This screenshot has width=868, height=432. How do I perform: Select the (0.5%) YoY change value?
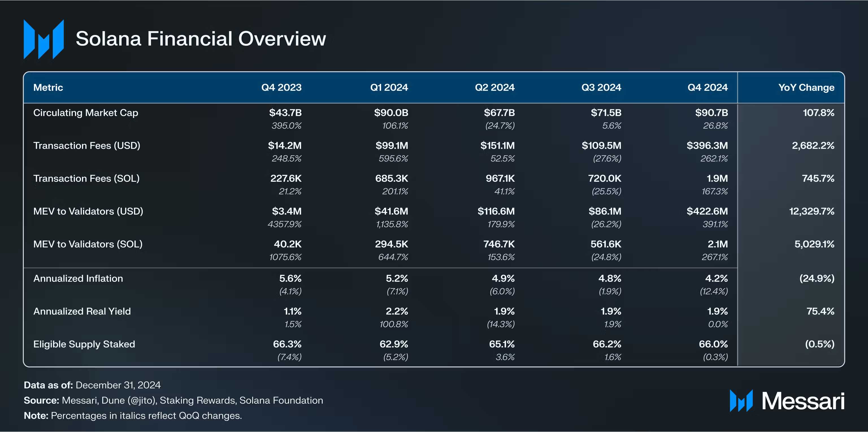point(819,344)
